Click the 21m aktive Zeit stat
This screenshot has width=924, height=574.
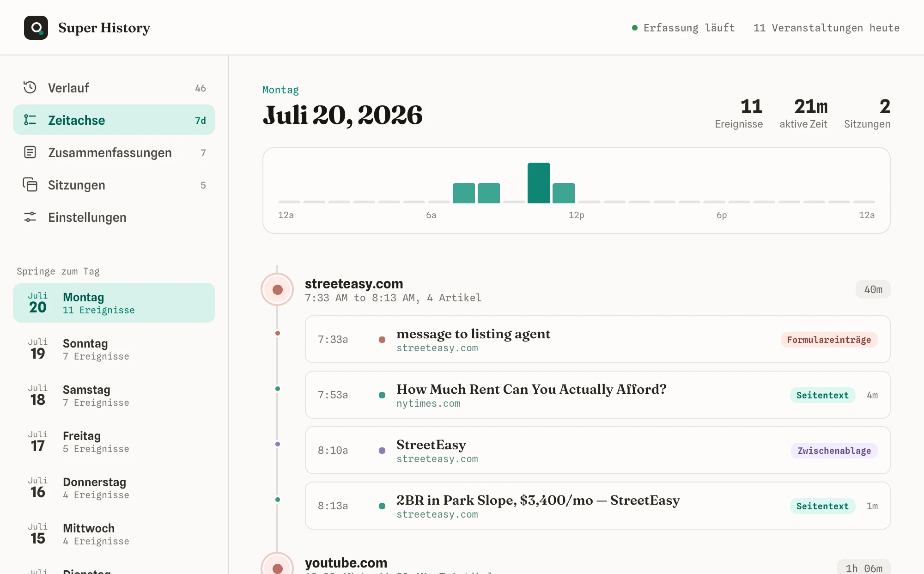pyautogui.click(x=803, y=113)
